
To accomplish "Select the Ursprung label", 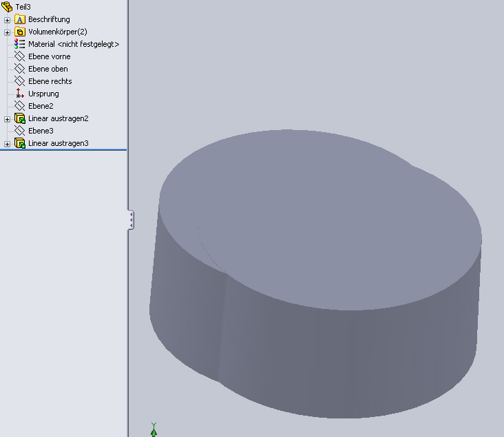I will pyautogui.click(x=43, y=94).
